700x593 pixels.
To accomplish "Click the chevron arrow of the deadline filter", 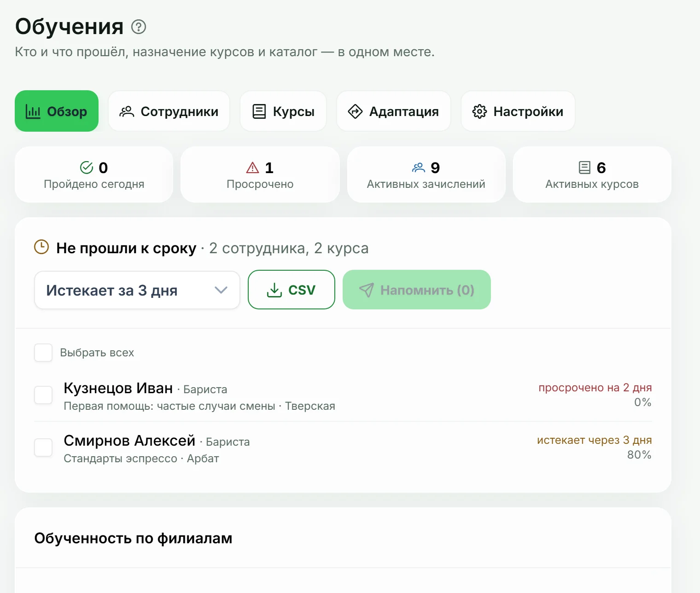I will [221, 290].
